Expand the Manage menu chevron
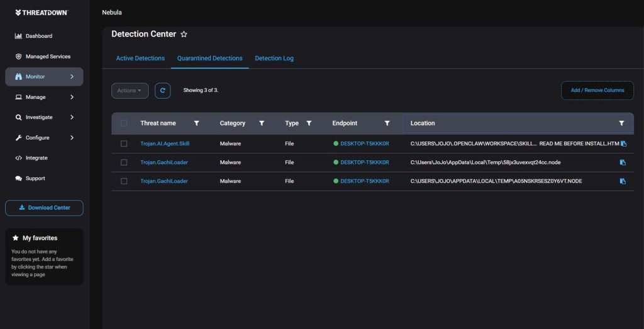Screen dimensions: 644x329 (x=72, y=98)
